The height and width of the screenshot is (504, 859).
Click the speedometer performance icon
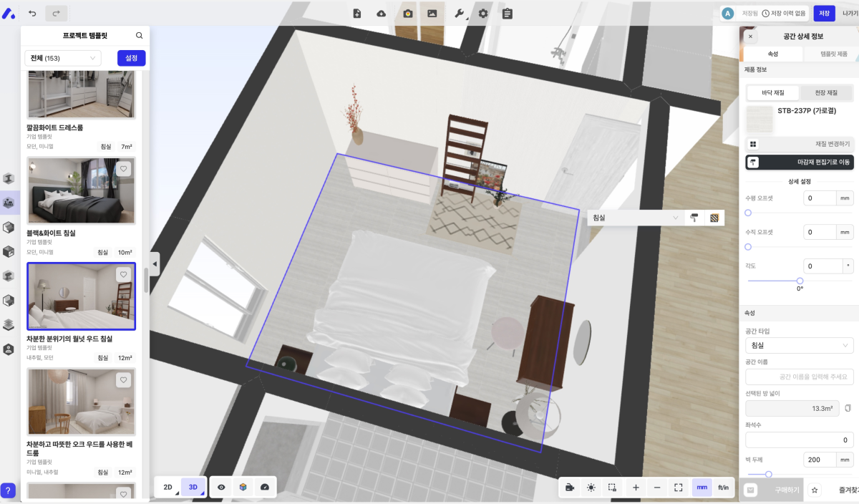(x=265, y=487)
